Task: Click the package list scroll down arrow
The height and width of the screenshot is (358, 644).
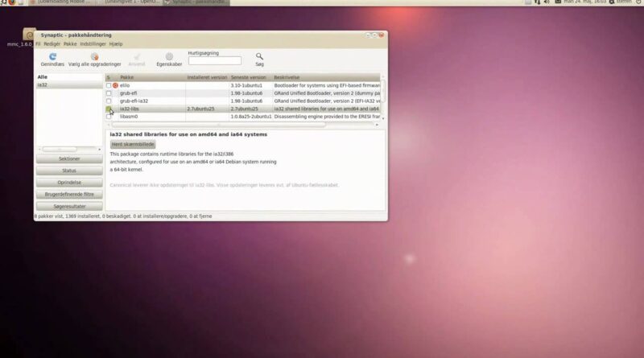Action: point(383,118)
